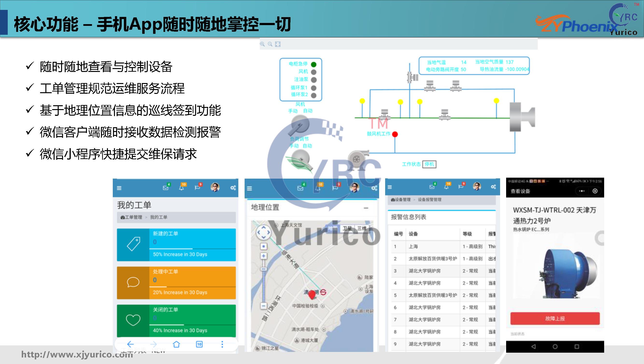The width and height of the screenshot is (644, 364).
Task: Open the mail icon in 报警信息列表 screen
Action: coord(432,187)
